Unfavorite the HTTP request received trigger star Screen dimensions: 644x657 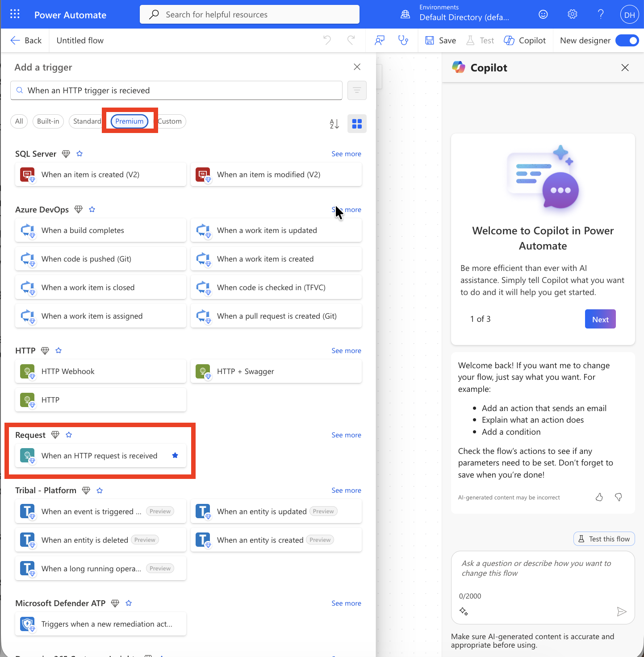click(175, 455)
